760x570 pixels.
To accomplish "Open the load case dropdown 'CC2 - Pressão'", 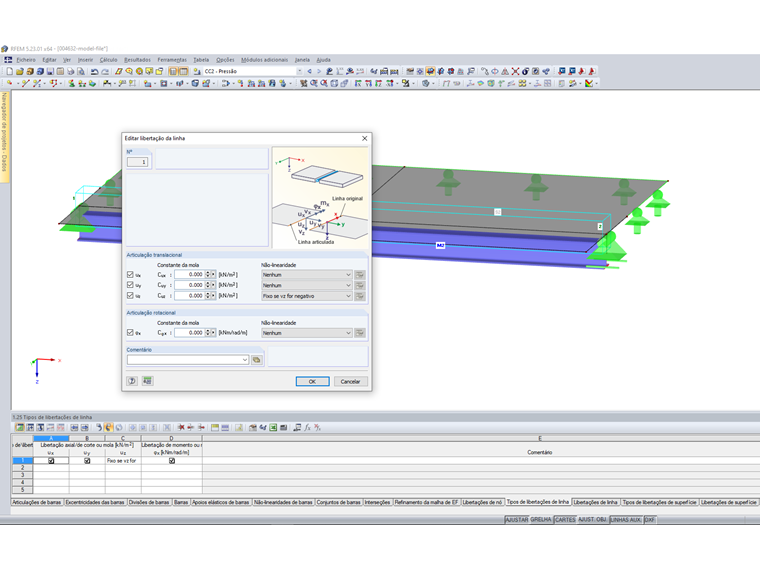I will 299,71.
